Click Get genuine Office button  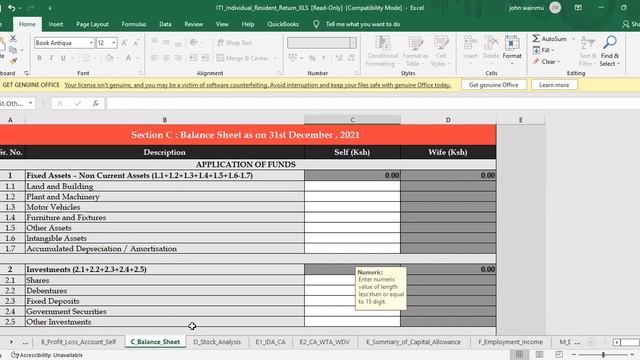pos(493,85)
